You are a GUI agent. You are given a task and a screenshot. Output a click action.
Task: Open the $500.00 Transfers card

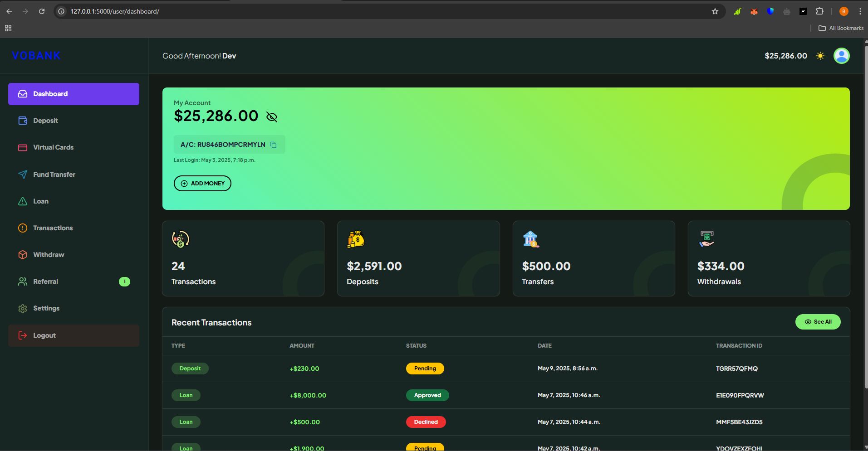[x=594, y=258]
